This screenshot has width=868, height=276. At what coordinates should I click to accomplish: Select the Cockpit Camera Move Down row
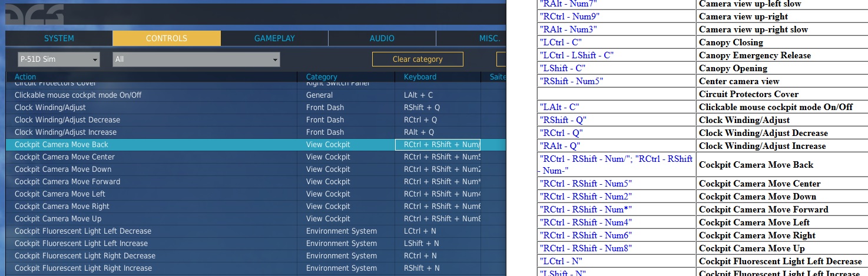click(256, 169)
